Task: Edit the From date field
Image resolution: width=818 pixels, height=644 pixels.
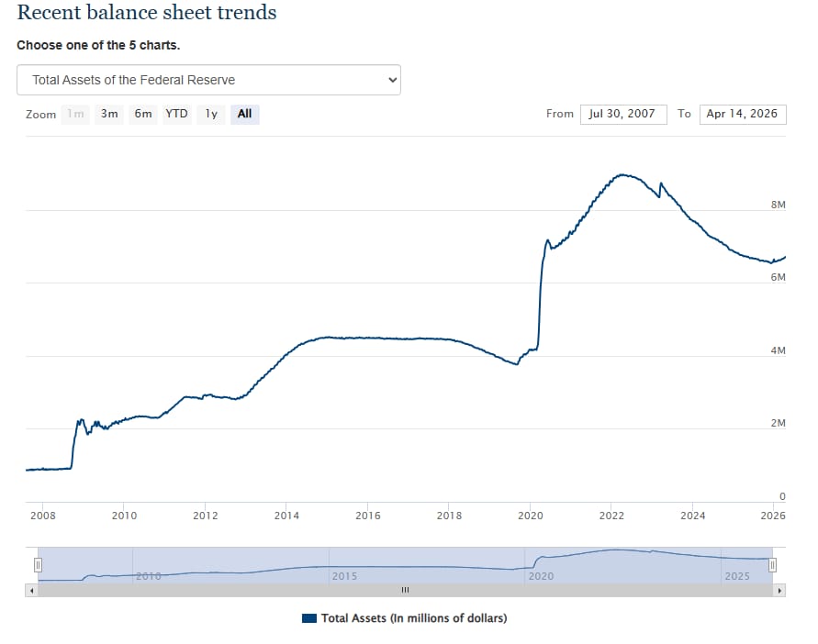Action: coord(623,114)
